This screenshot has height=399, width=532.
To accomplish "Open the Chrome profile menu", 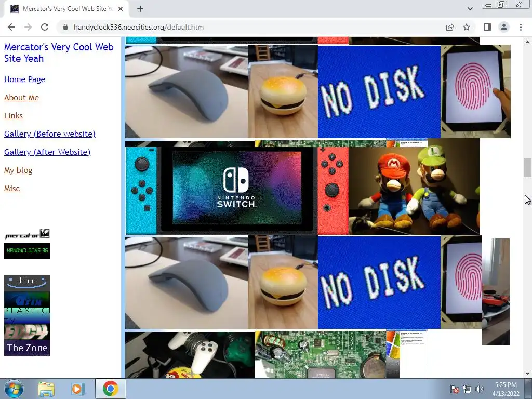I will 504,27.
